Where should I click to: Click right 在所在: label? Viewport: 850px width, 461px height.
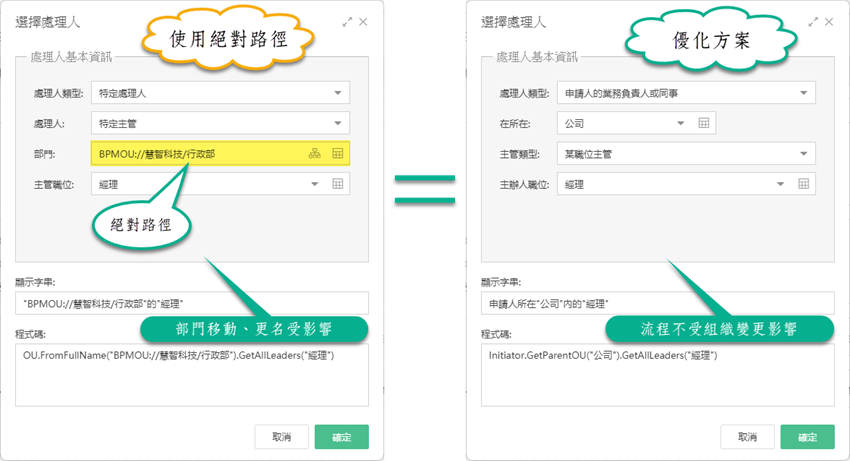515,124
